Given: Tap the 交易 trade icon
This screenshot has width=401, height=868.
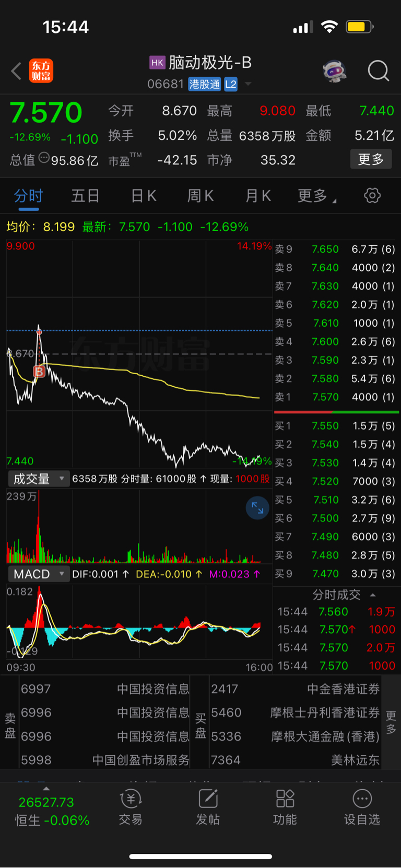Looking at the screenshot, I should coord(131,807).
